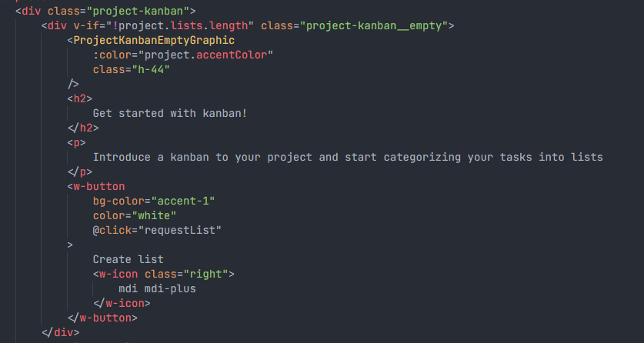Click the closing h2 tag
The height and width of the screenshot is (343, 644).
coord(83,128)
